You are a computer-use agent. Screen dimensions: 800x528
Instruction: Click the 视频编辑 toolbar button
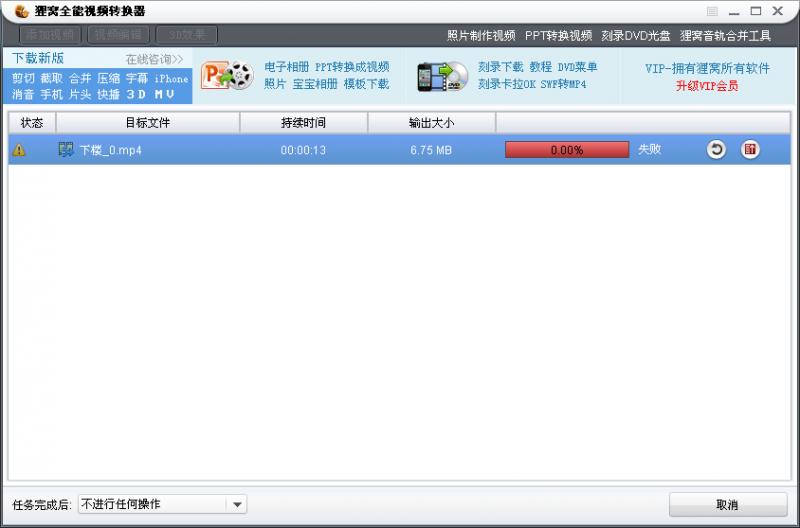pyautogui.click(x=118, y=35)
